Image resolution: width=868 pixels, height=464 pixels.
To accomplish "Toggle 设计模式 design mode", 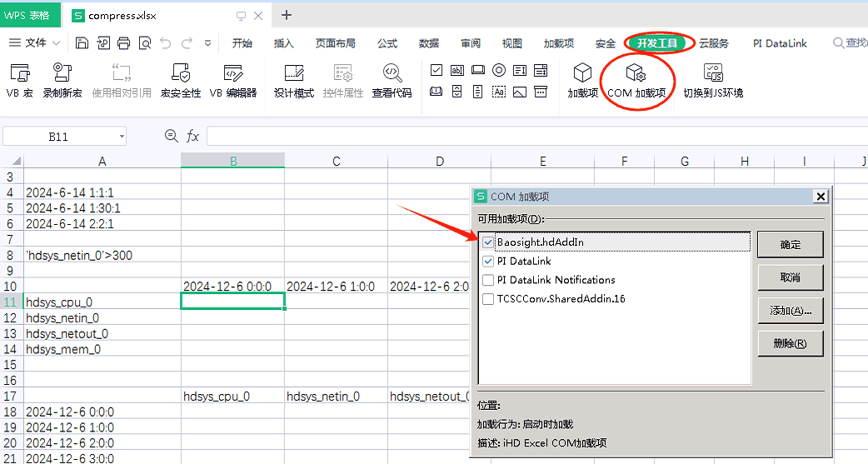I will pyautogui.click(x=294, y=81).
